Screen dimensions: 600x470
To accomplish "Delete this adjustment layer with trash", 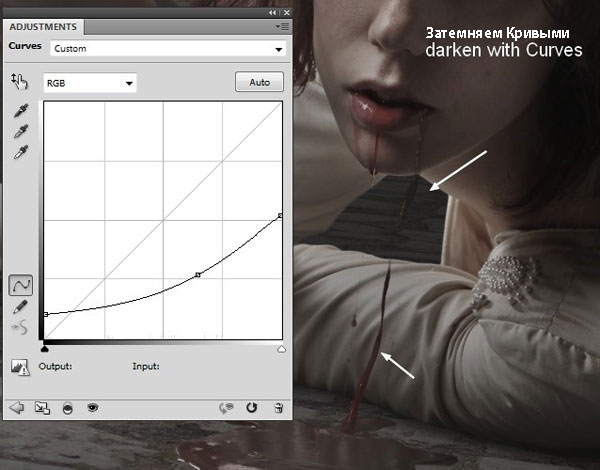I will (279, 408).
